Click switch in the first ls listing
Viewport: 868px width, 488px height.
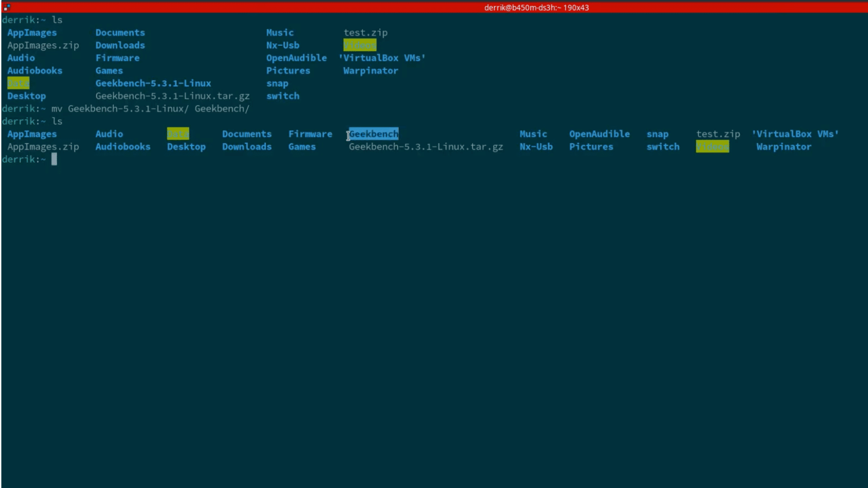[283, 96]
